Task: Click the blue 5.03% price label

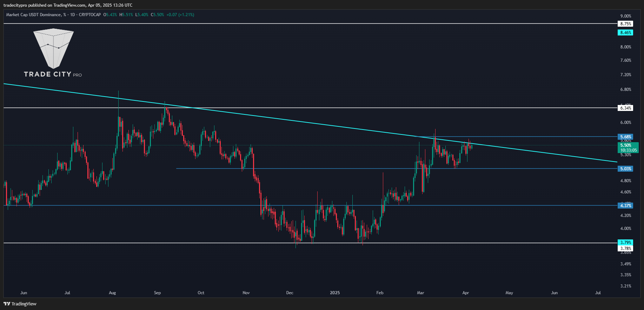Action: click(x=625, y=169)
